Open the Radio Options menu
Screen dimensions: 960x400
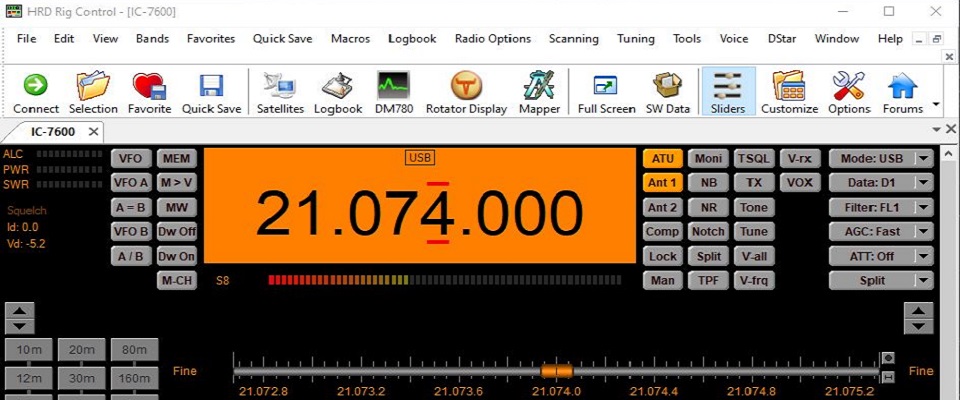493,39
